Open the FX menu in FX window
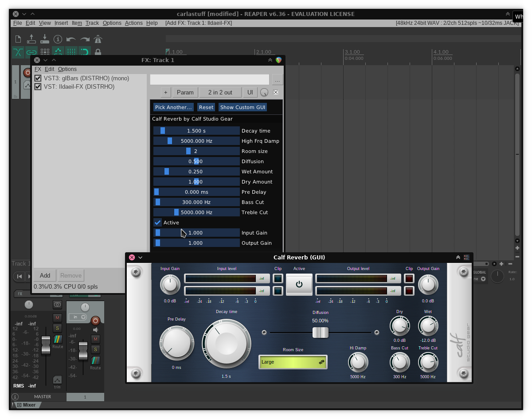 (x=38, y=69)
